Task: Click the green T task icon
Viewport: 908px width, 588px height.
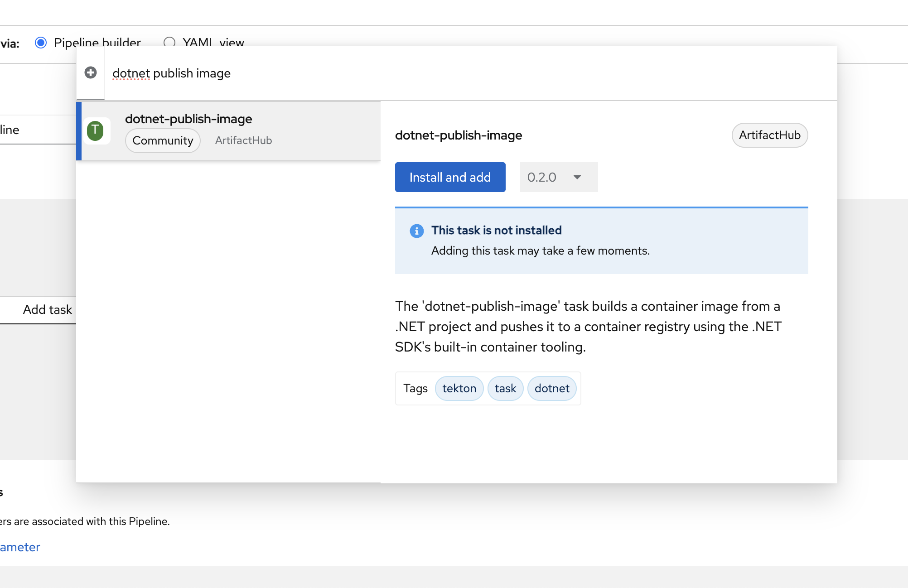Action: pyautogui.click(x=95, y=131)
